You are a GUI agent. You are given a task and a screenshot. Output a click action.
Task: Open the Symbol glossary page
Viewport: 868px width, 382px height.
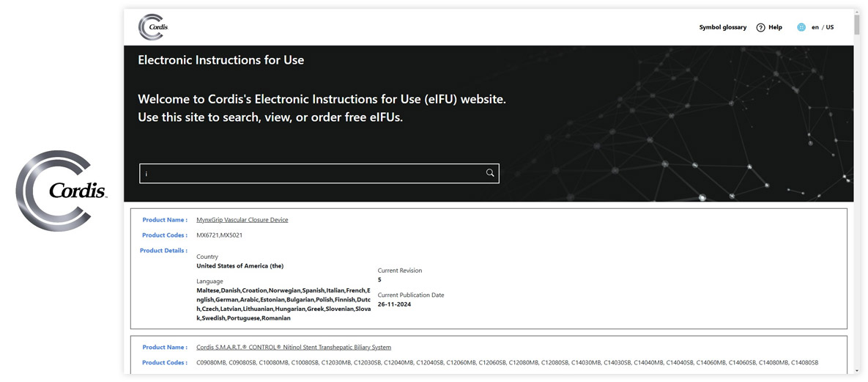click(x=722, y=27)
